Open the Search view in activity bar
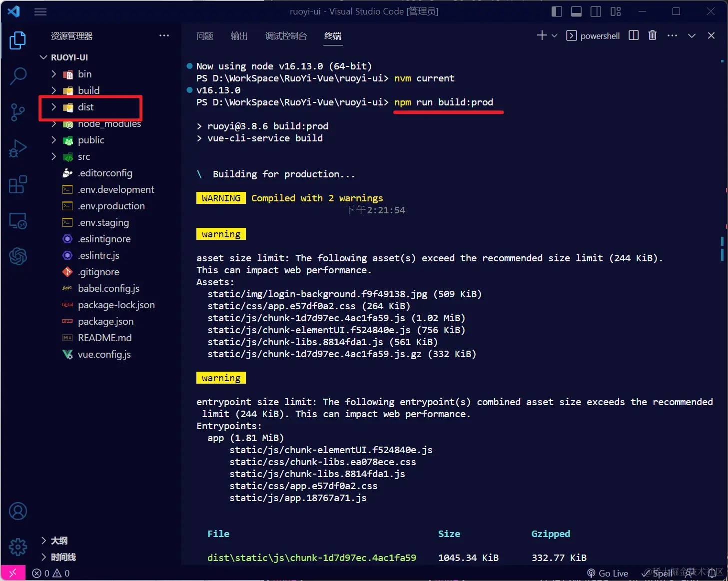Viewport: 728px width, 581px height. click(x=18, y=76)
